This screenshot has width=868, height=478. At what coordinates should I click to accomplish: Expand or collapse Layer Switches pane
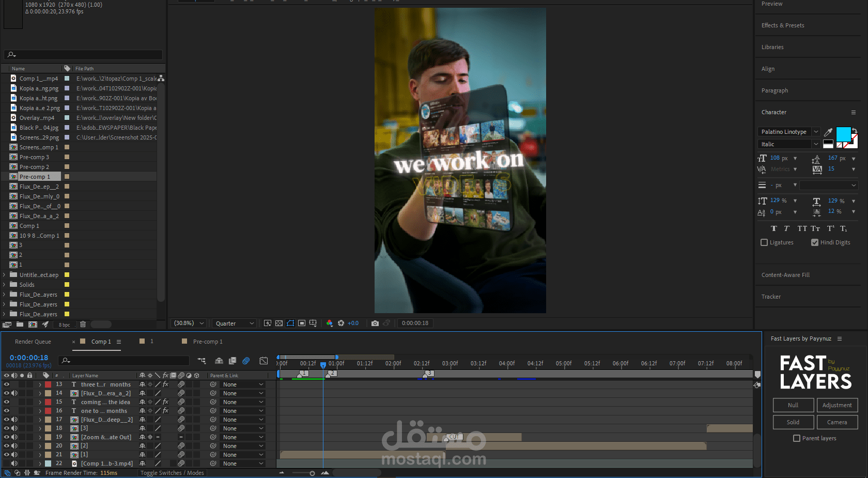pyautogui.click(x=7, y=473)
